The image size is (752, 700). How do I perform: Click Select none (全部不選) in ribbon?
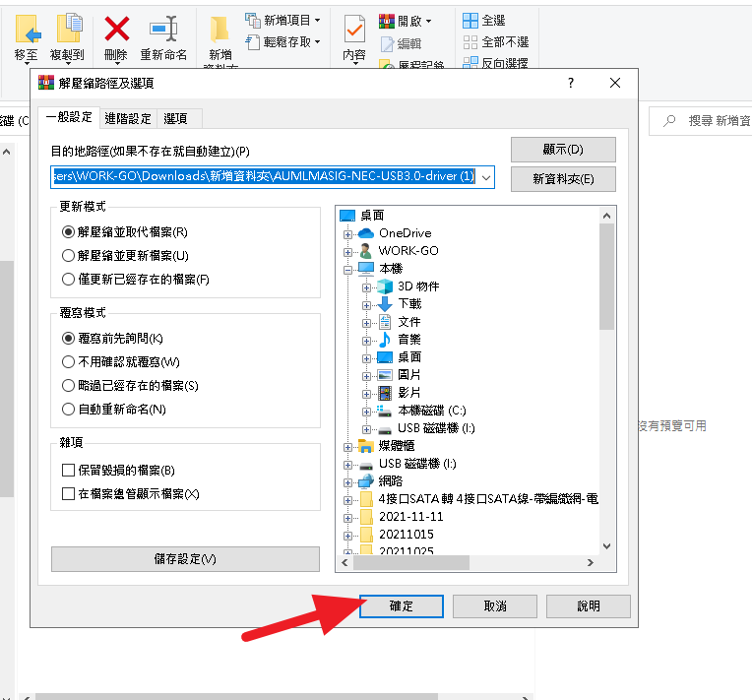496,42
